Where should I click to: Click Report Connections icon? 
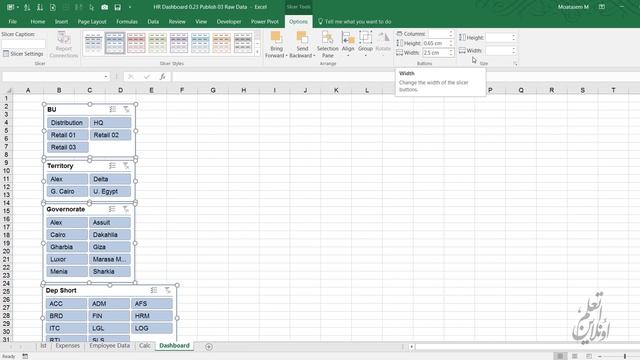[x=64, y=38]
